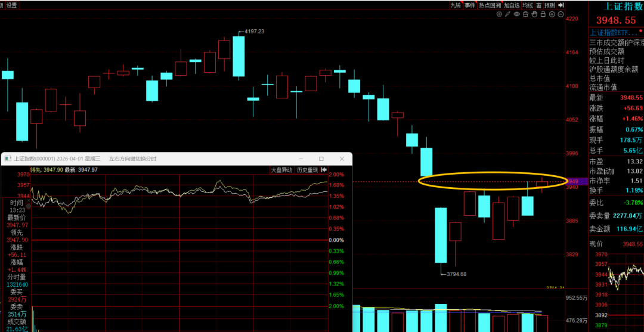Viewport: 644px width, 332px height.
Task: Click the 委卖 2514万 value in the popup
Action: (x=17, y=314)
